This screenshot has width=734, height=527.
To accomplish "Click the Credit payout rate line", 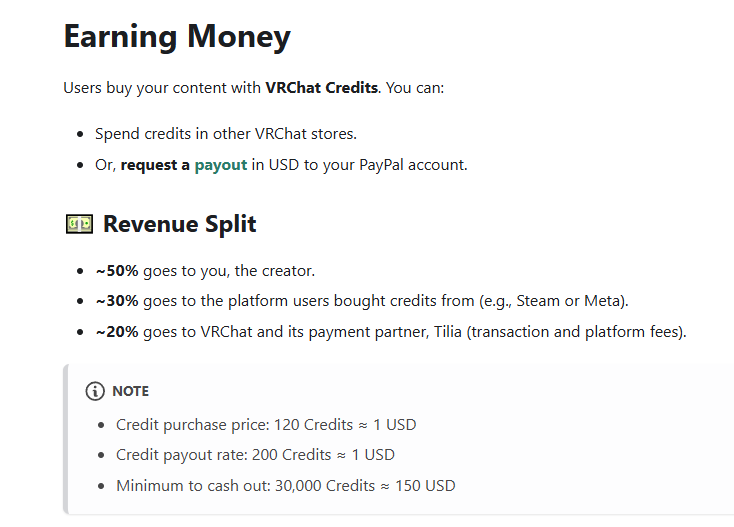I will [x=255, y=455].
